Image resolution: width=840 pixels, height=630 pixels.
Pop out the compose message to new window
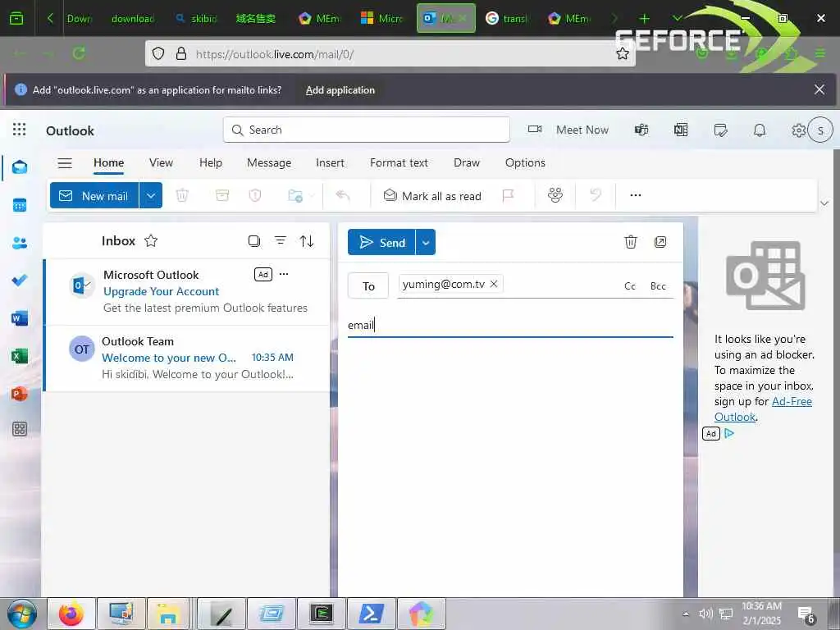(x=660, y=242)
